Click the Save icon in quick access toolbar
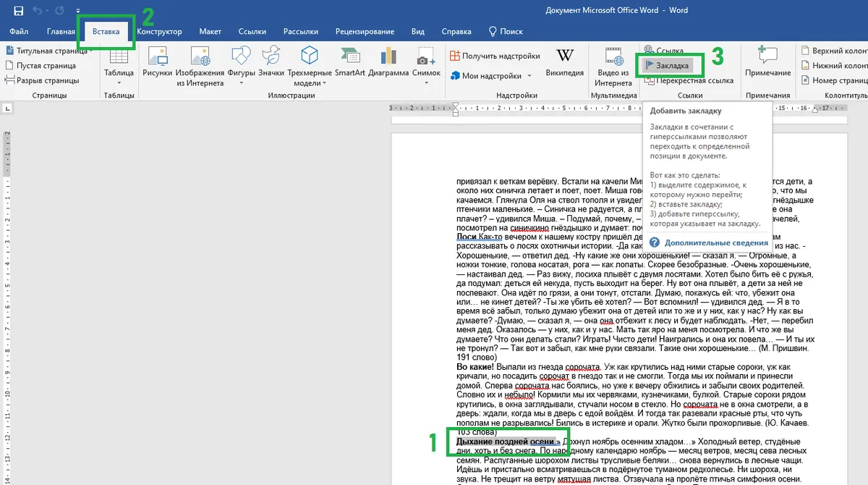This screenshot has height=485, width=868. [18, 10]
